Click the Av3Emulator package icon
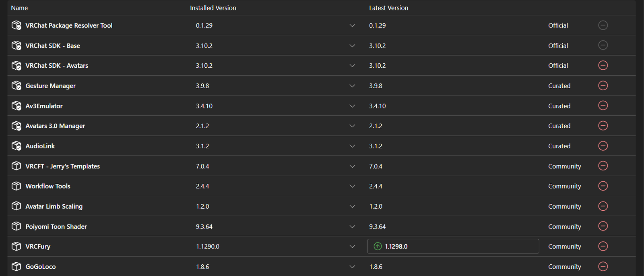Screen dimensions: 644x276 tap(17, 106)
